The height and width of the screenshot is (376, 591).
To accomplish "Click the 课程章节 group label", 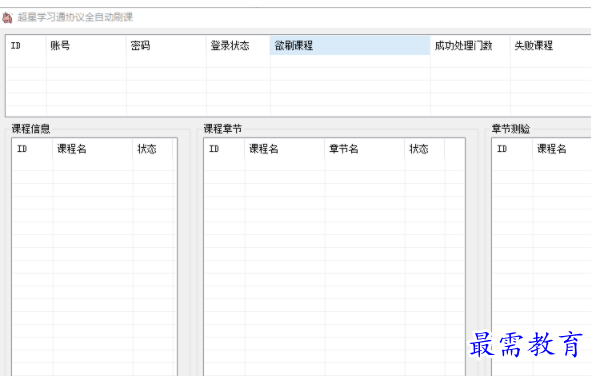I will coord(223,129).
